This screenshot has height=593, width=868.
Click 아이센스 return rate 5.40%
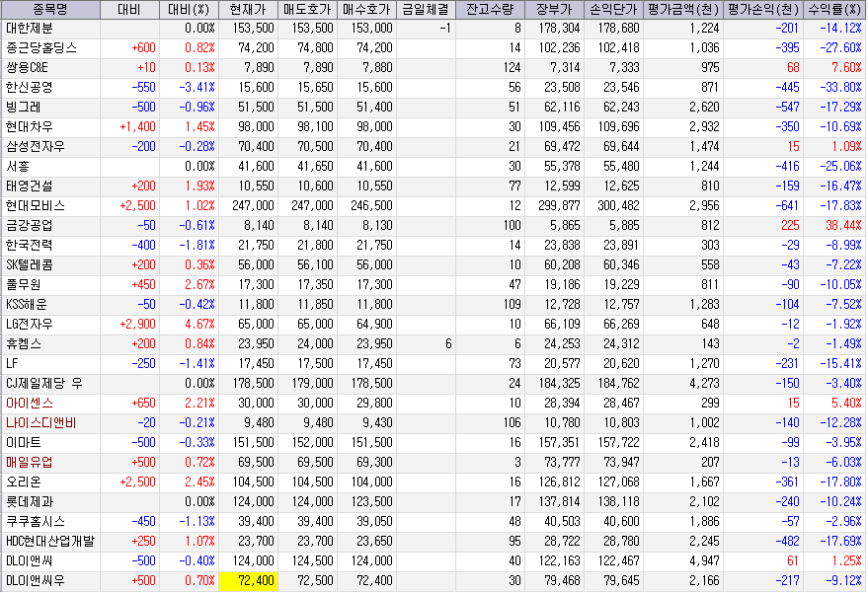(x=846, y=404)
